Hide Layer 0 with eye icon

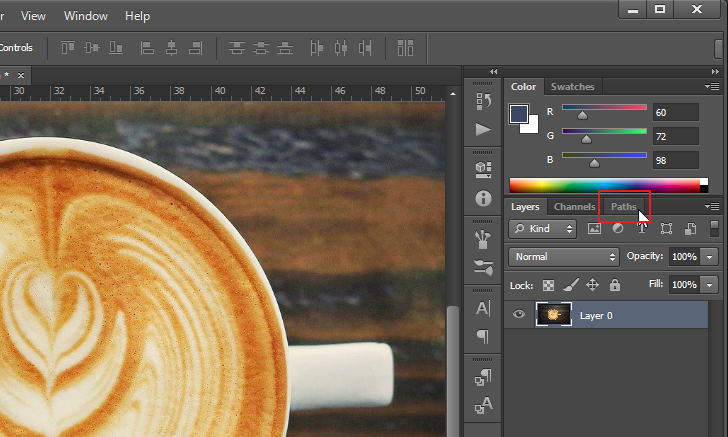pyautogui.click(x=519, y=314)
